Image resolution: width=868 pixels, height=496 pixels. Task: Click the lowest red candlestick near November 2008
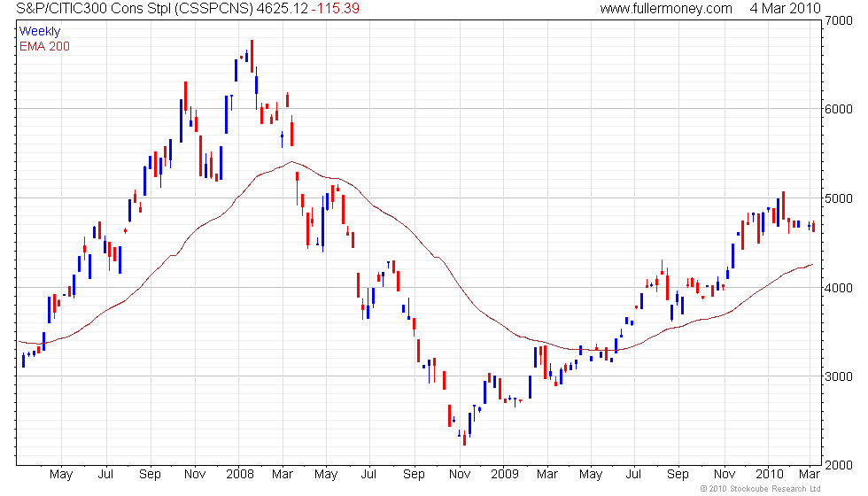(x=464, y=439)
